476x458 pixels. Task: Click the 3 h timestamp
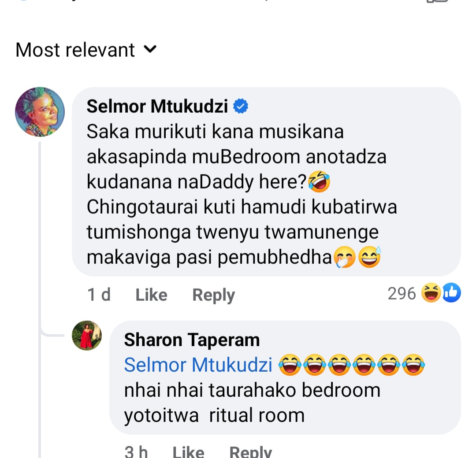point(136,452)
